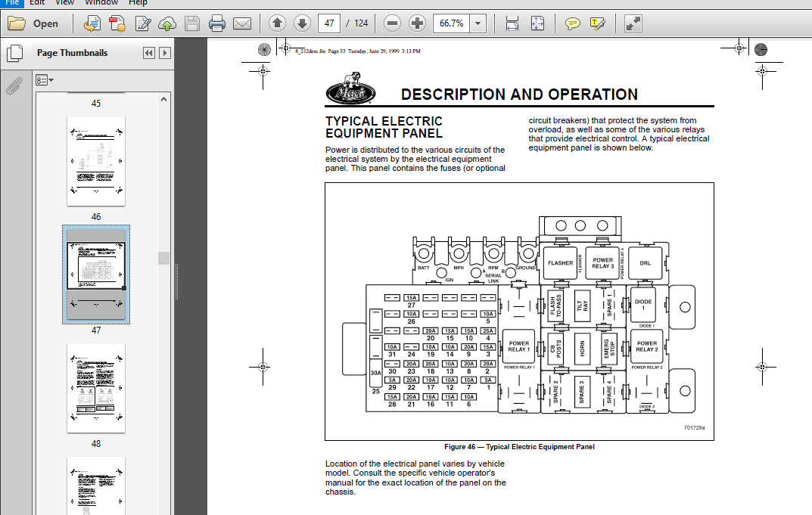Open the Edit menu

click(x=37, y=3)
